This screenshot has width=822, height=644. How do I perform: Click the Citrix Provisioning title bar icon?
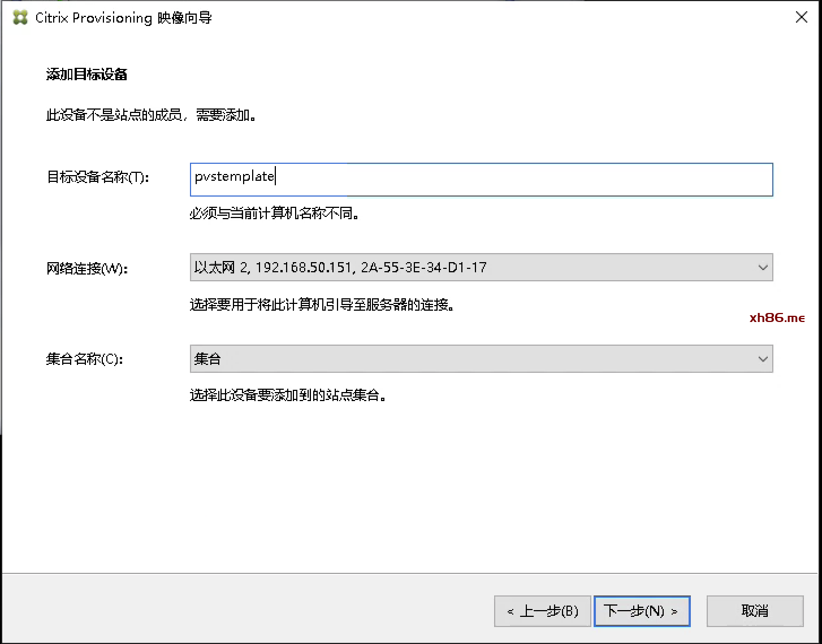20,18
